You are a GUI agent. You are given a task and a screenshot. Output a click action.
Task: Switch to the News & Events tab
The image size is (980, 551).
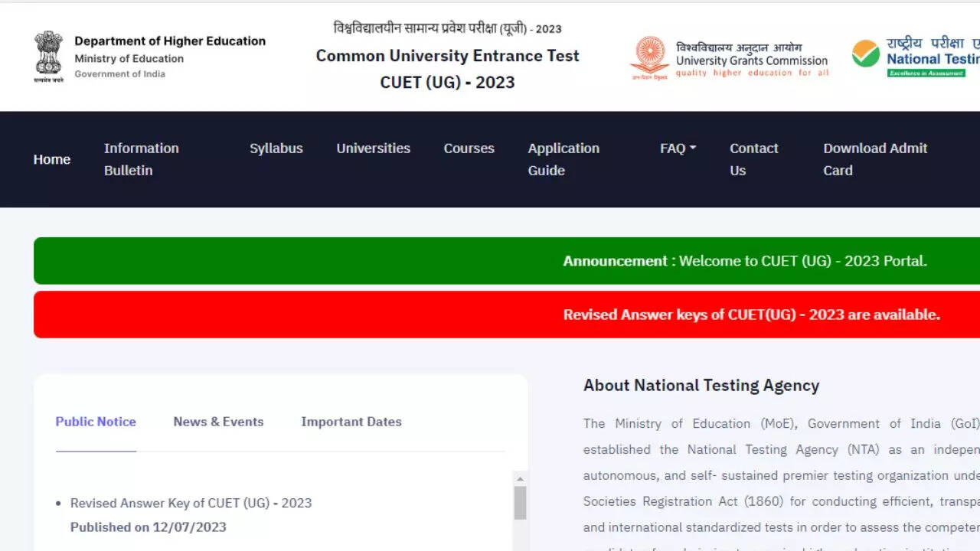pos(218,422)
